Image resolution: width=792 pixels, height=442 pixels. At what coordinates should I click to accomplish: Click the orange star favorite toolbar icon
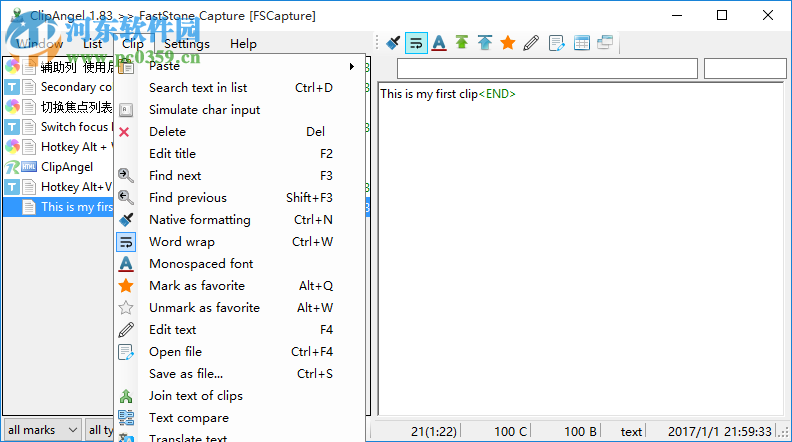[508, 43]
